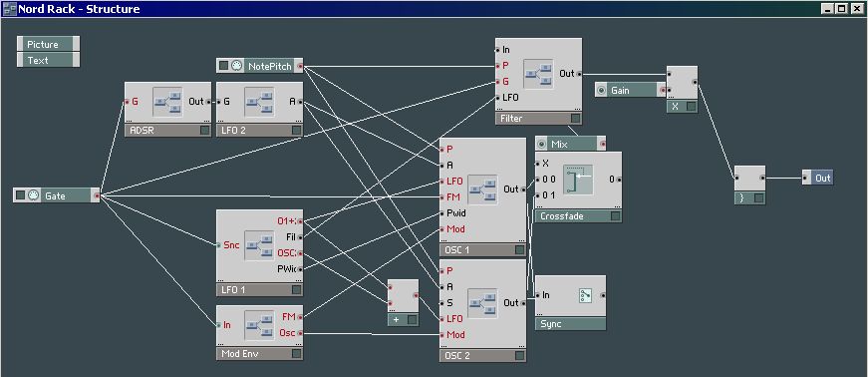Click the LFO 1 module's macro icon

[x=260, y=245]
